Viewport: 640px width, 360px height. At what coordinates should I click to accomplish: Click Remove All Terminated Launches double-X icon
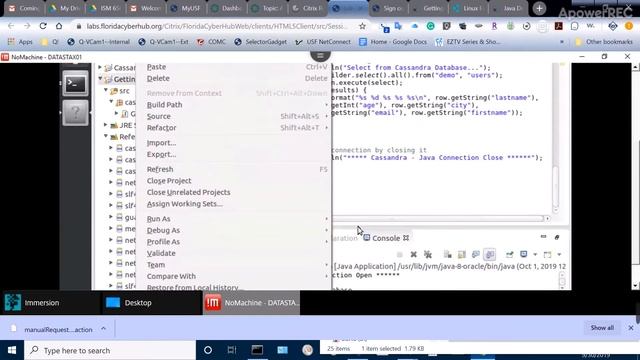pyautogui.click(x=427, y=255)
